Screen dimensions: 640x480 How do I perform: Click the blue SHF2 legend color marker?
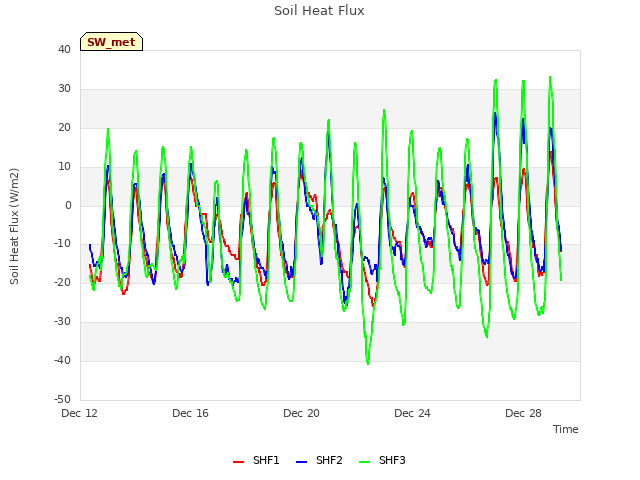[x=301, y=462]
